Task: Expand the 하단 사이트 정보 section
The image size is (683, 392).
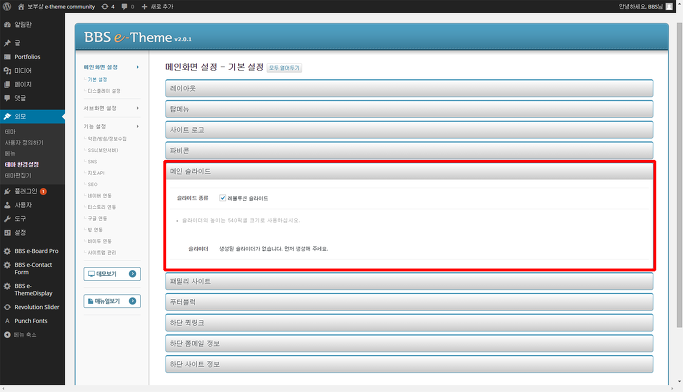Action: tap(409, 364)
